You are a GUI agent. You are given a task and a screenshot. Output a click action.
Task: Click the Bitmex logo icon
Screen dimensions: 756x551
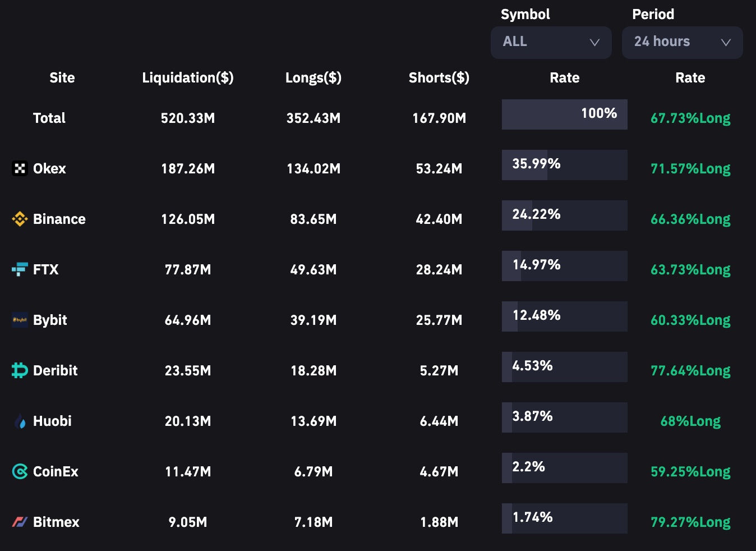point(20,522)
